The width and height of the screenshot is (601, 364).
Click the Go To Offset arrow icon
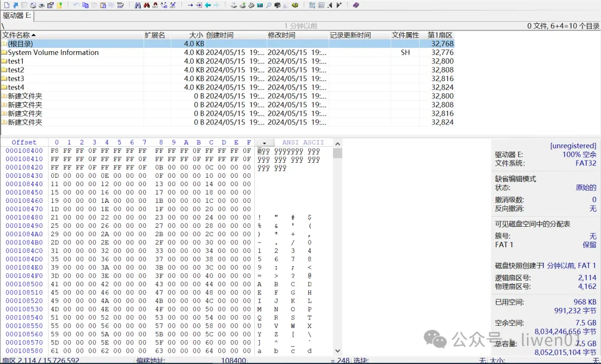tap(190, 5)
